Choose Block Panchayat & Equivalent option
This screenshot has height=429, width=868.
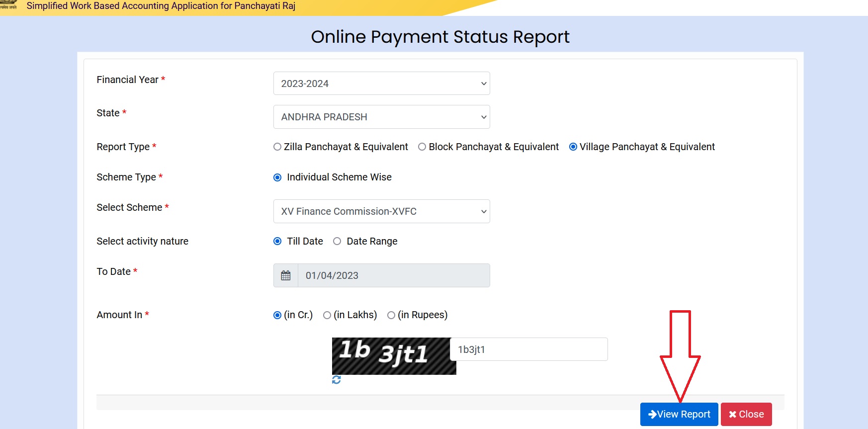pyautogui.click(x=422, y=147)
